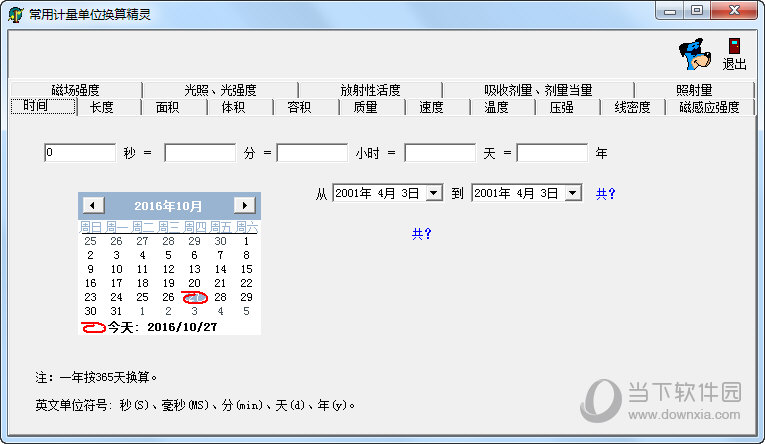765x444 pixels.
Task: Select October 9 in the calendar
Action: (x=90, y=269)
